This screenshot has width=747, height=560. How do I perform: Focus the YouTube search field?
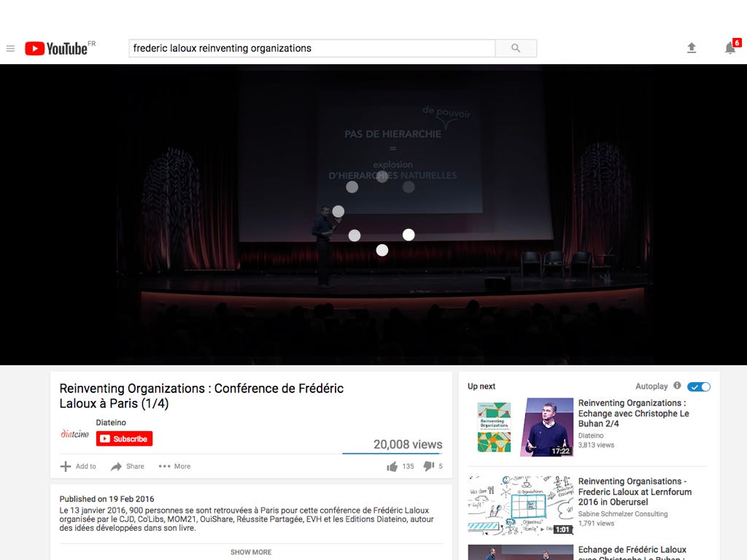pos(312,48)
